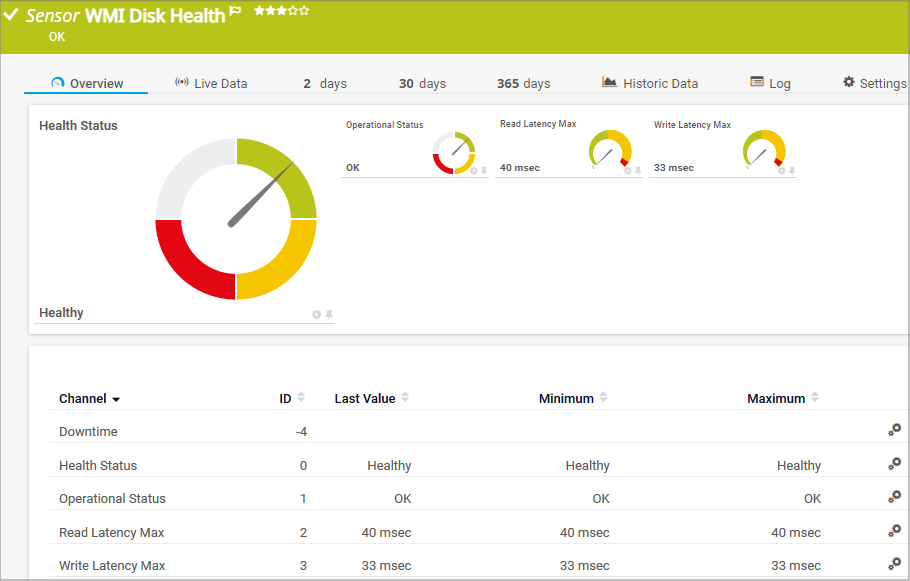Set priority using the star rating

coord(281,11)
